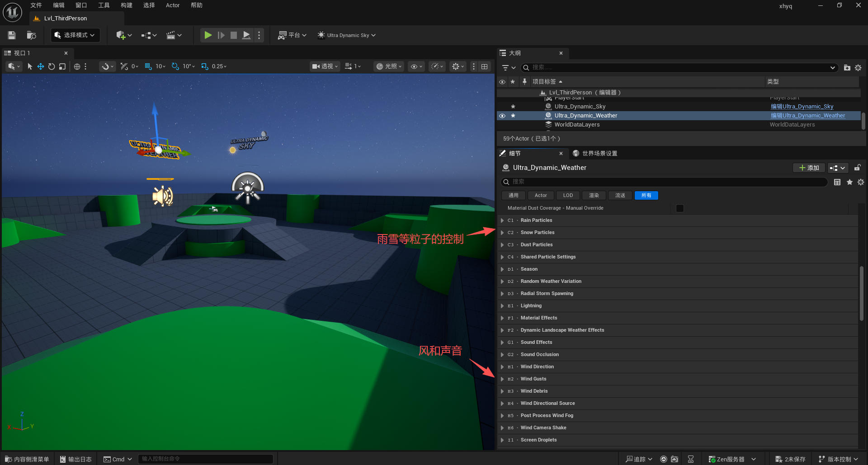Image resolution: width=868 pixels, height=465 pixels.
Task: Click the console command input field
Action: pos(206,459)
